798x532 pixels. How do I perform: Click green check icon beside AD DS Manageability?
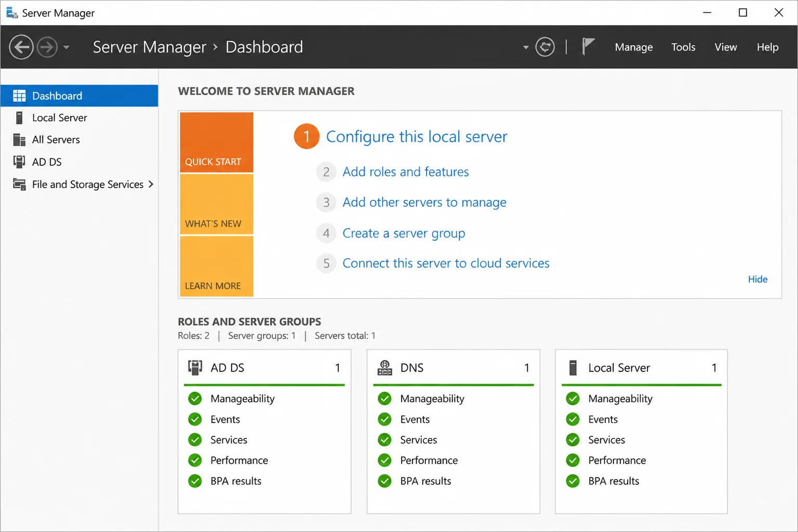195,398
